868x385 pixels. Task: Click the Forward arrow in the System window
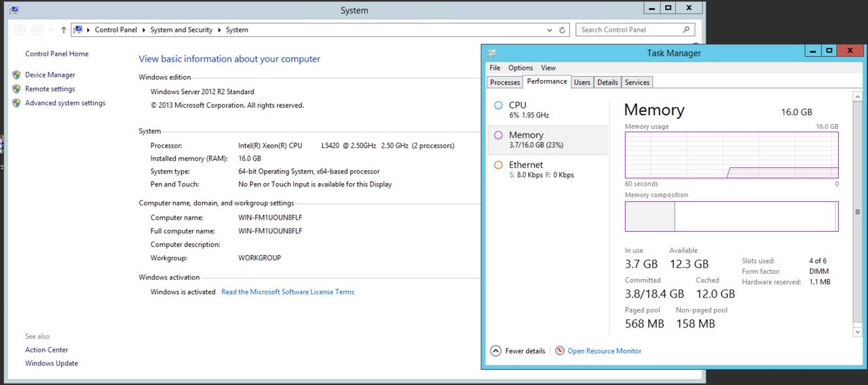(37, 30)
